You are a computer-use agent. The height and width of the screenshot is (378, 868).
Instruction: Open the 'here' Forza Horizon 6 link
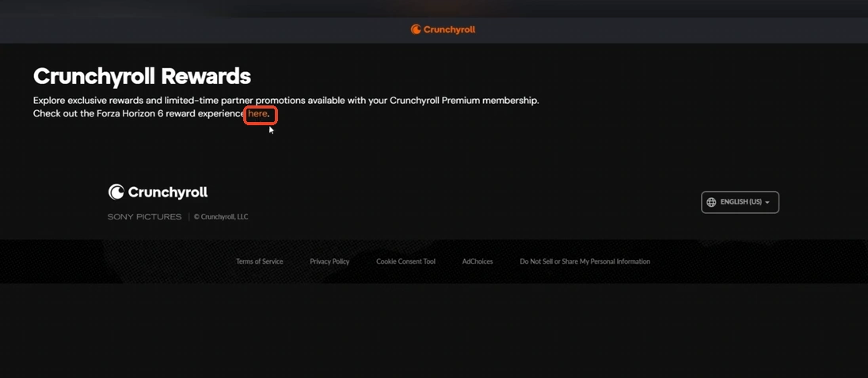[258, 113]
